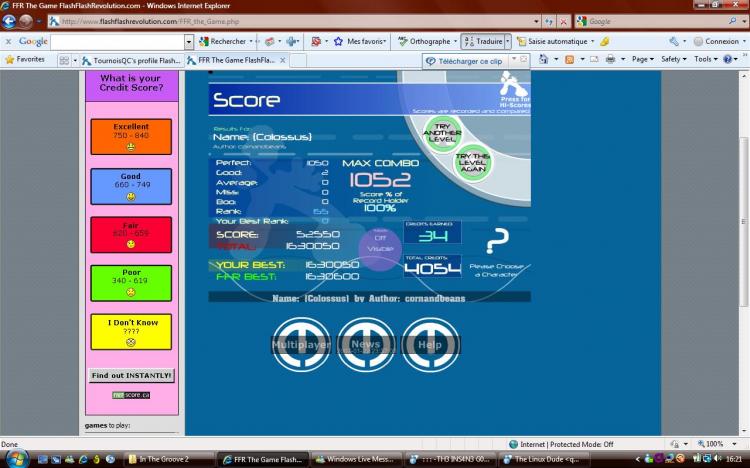The height and width of the screenshot is (468, 750).
Task: Click Try This Level Again button
Action: (x=473, y=163)
